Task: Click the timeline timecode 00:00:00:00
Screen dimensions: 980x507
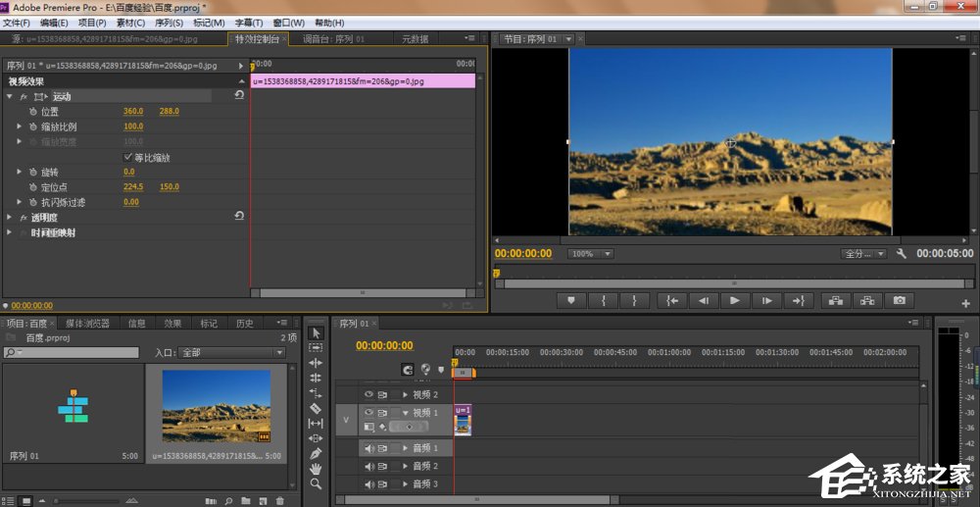Action: (384, 345)
